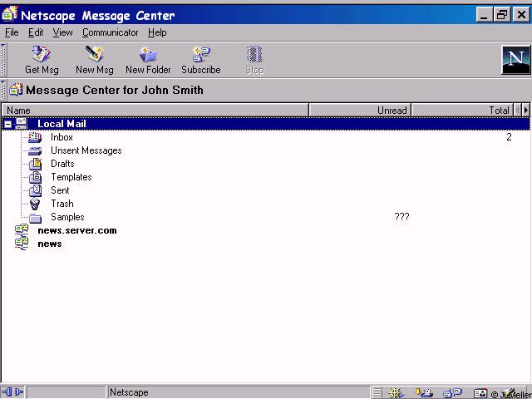Open Address Book from the status bar icon
The height and width of the screenshot is (399, 532).
point(480,393)
